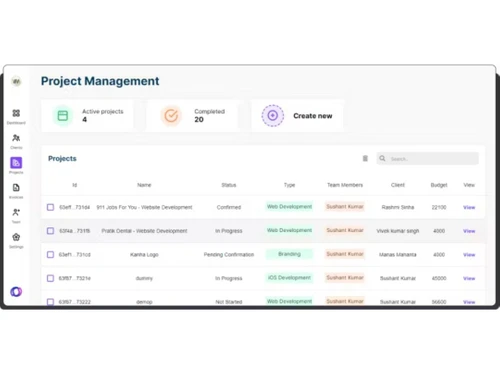Click the 911 Jobs For You project name
This screenshot has height=375, width=500.
144,207
